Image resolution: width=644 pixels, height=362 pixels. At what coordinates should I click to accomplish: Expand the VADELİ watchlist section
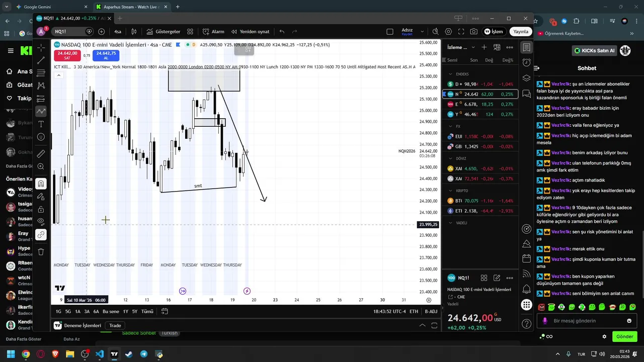450,223
